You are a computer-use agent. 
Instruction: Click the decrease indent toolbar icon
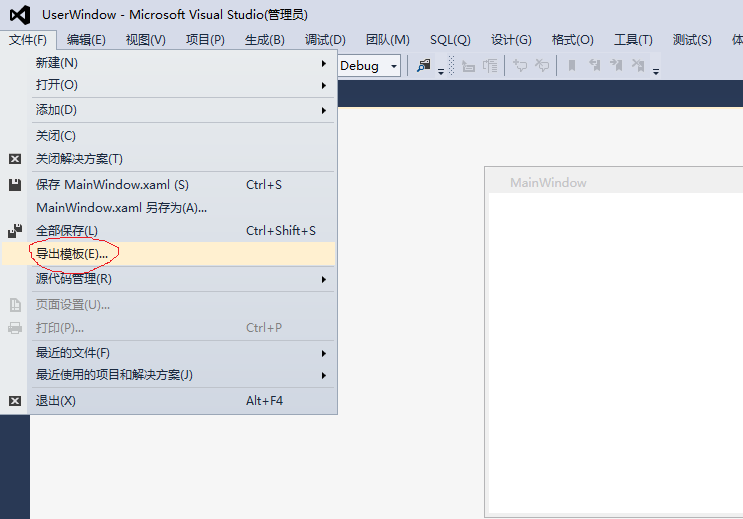[x=468, y=66]
